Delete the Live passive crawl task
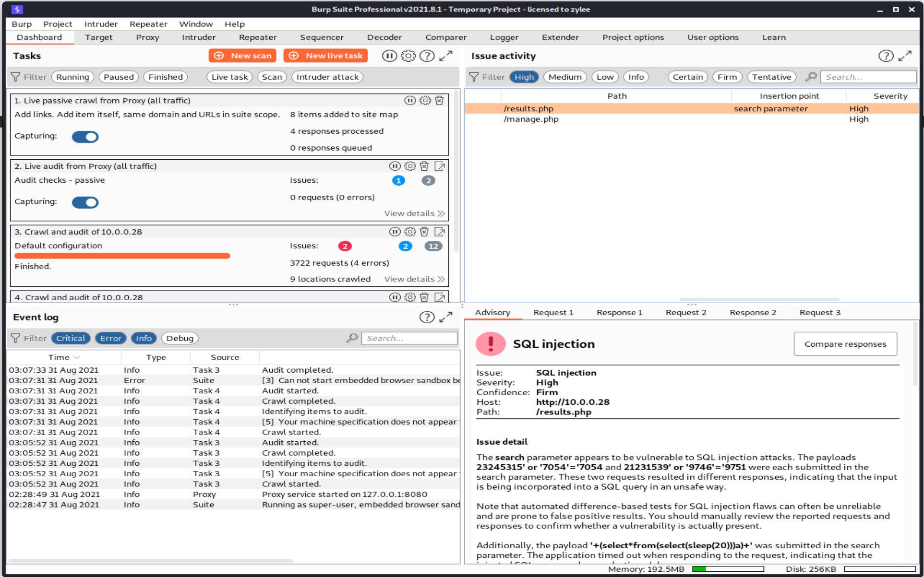 click(439, 101)
